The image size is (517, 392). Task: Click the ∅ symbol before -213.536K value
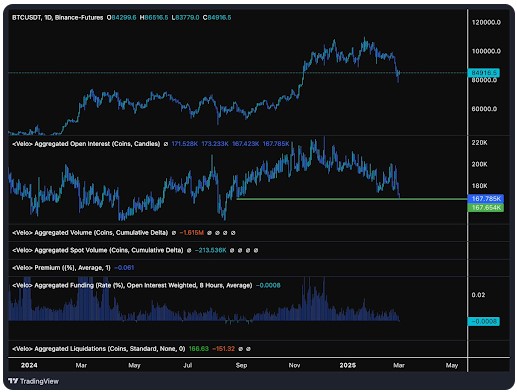(x=189, y=250)
